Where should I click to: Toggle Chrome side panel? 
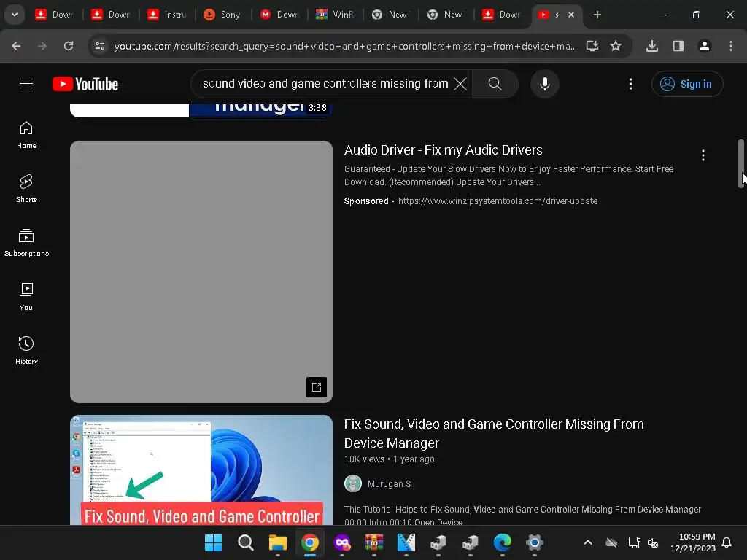678,46
